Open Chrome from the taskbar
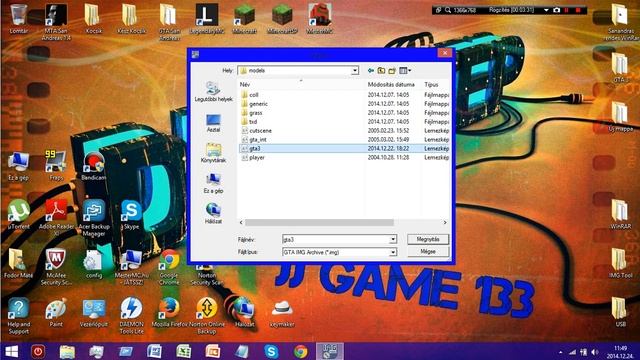This screenshot has height=360, width=640. pyautogui.click(x=300, y=351)
